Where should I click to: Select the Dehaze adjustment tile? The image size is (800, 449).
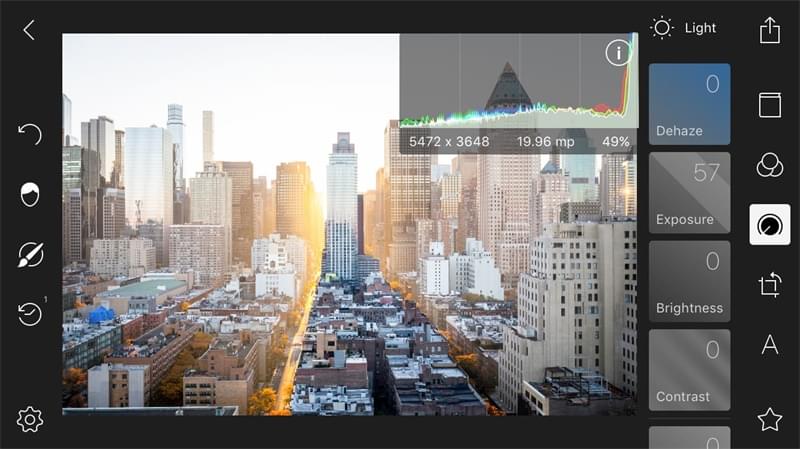coord(689,105)
